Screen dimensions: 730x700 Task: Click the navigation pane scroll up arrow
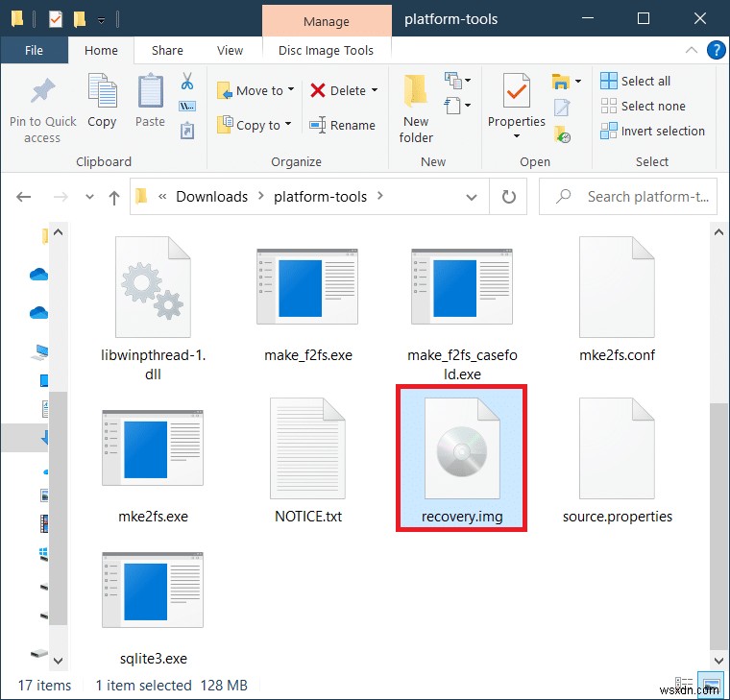pos(59,232)
